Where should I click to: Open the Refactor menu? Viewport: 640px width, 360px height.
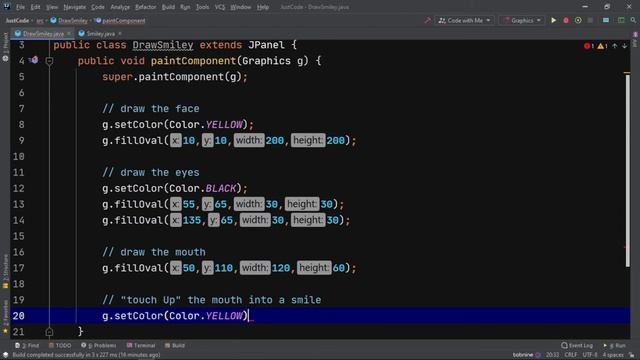click(145, 7)
